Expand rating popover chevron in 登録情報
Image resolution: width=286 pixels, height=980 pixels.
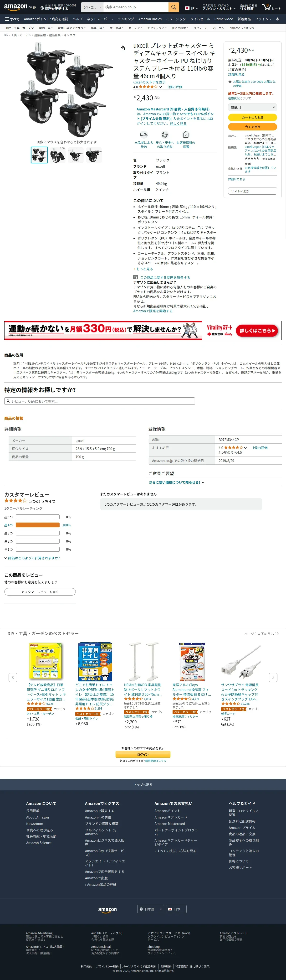coord(246,448)
